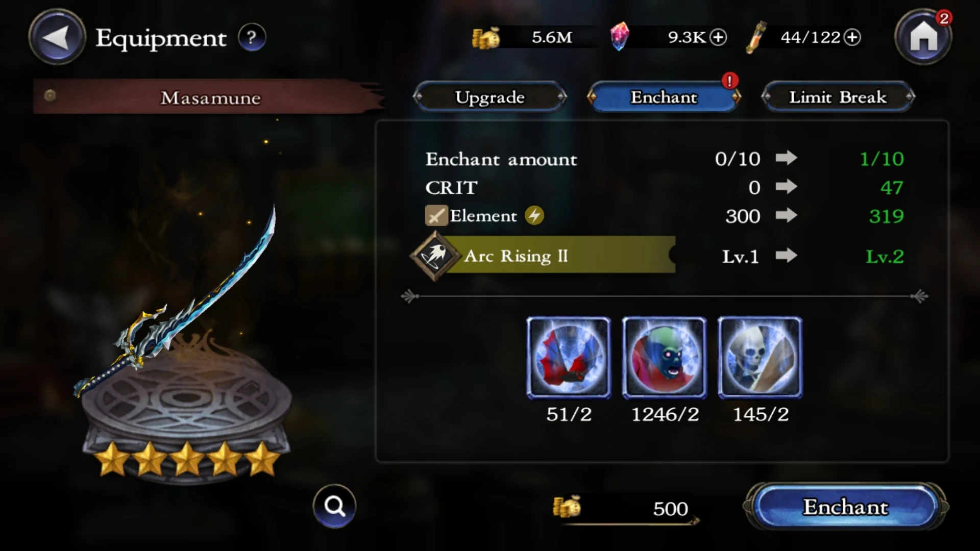Tap the Arc Rising II skill bar
980x551 pixels.
(x=544, y=255)
